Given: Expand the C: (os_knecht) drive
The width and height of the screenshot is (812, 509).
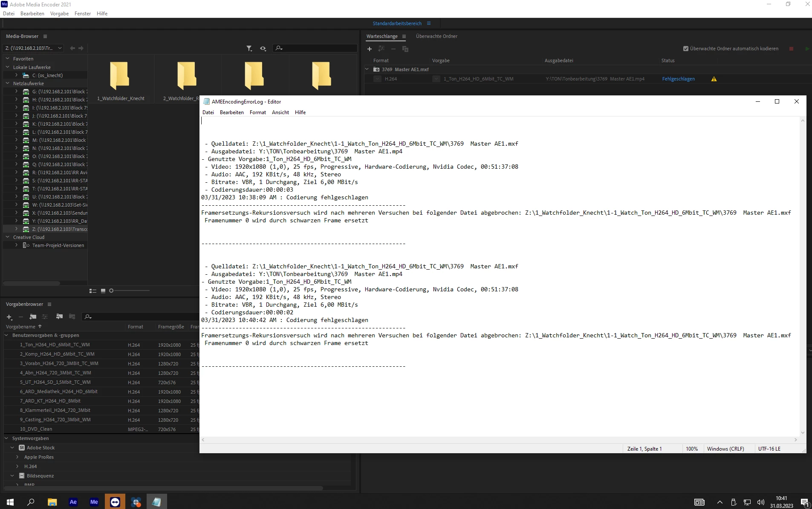Looking at the screenshot, I should pos(17,75).
